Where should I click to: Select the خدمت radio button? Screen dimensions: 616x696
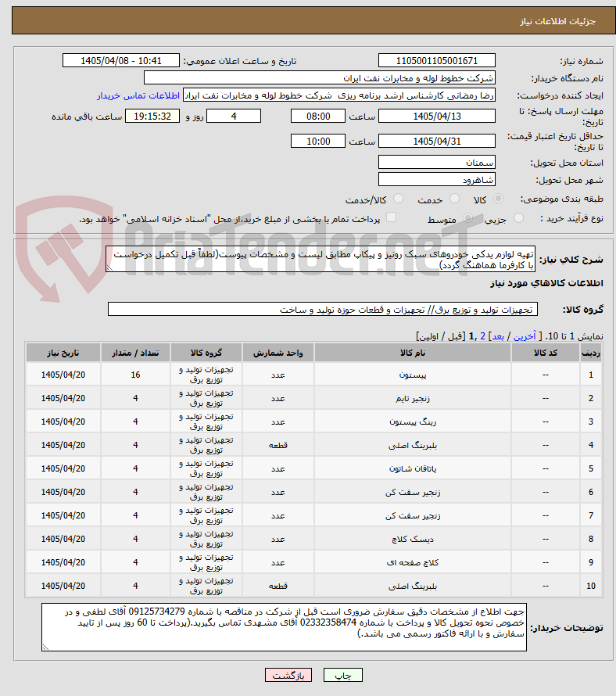click(x=454, y=199)
